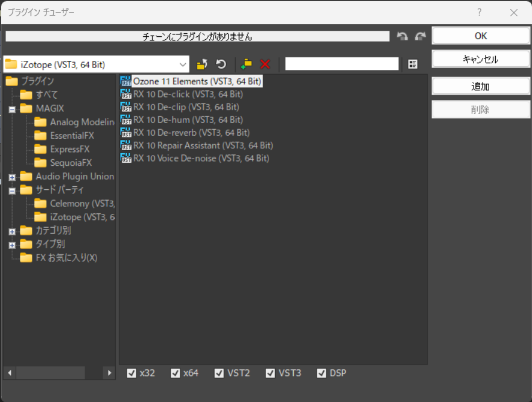Collapse the MAGIX tree node
Viewport: 532px width, 402px height.
click(12, 110)
